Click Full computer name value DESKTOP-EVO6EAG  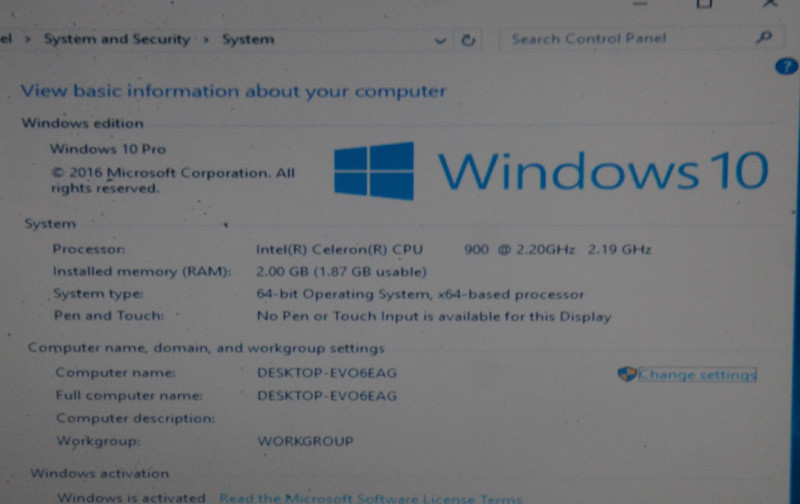coord(327,396)
